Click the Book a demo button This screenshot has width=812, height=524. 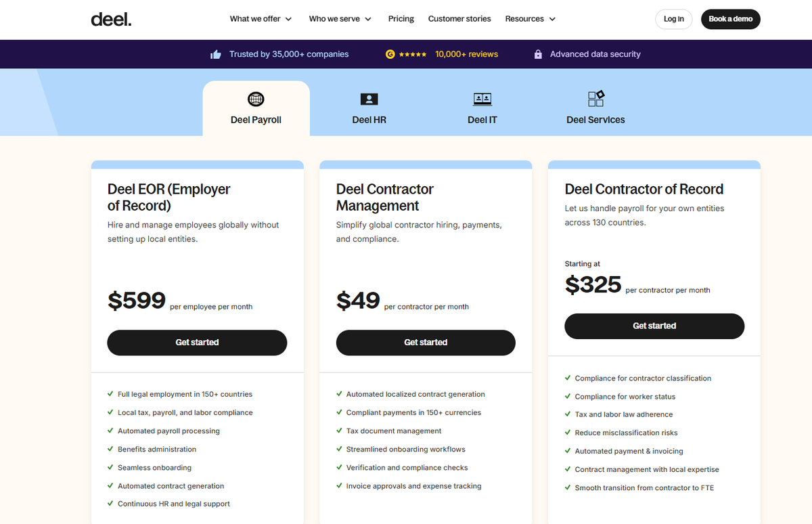pyautogui.click(x=730, y=19)
